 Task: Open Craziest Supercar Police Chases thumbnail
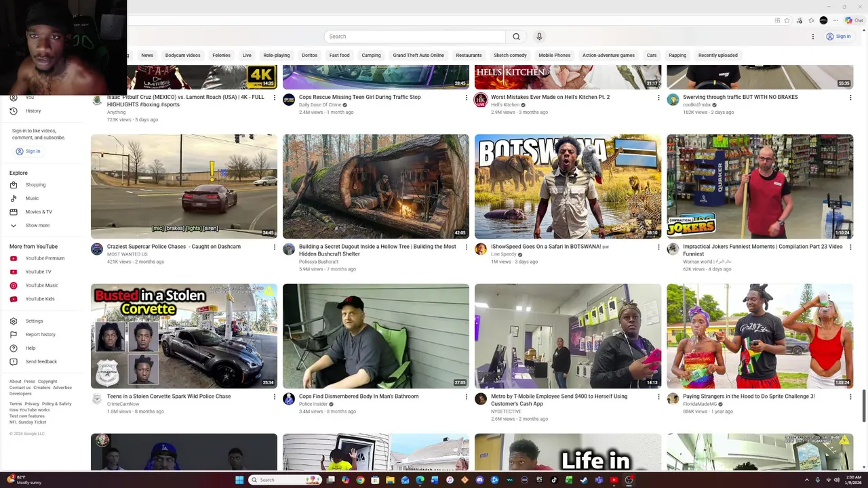[184, 186]
